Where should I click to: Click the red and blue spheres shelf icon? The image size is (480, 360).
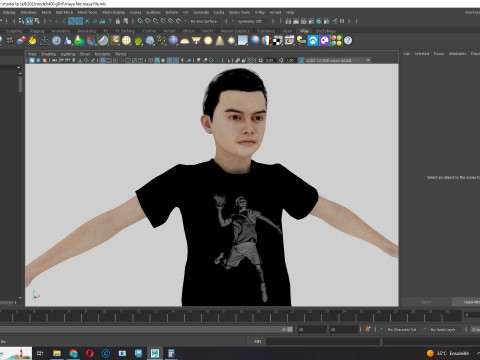(x=21, y=41)
